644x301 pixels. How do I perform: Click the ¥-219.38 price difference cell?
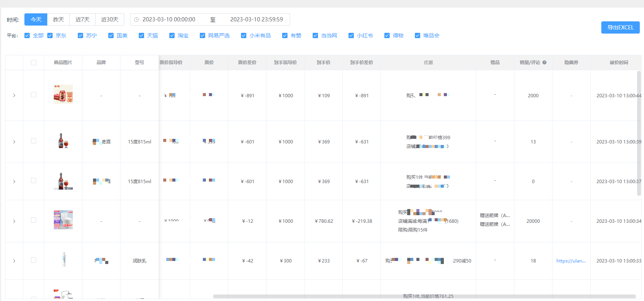click(x=362, y=221)
